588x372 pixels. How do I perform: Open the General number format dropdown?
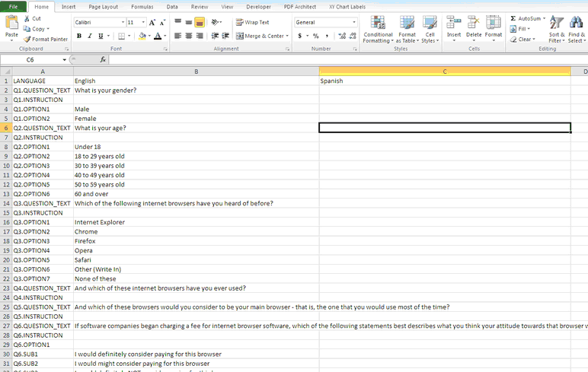(354, 23)
